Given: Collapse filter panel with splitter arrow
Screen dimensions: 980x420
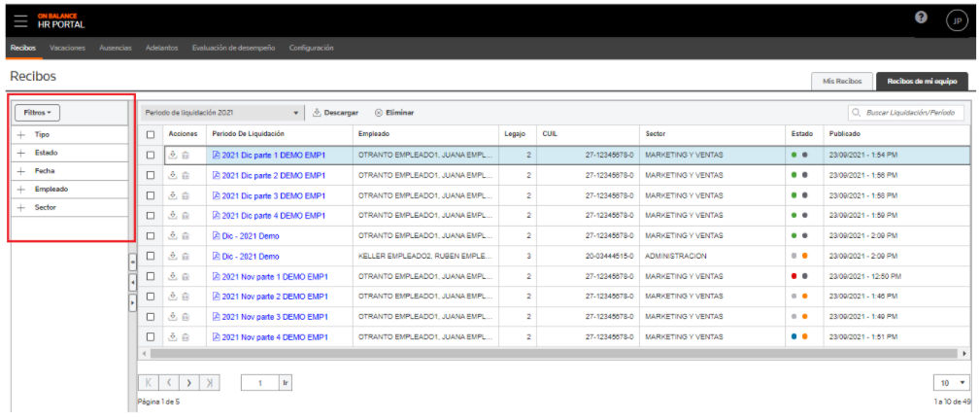Looking at the screenshot, I should coord(132,283).
